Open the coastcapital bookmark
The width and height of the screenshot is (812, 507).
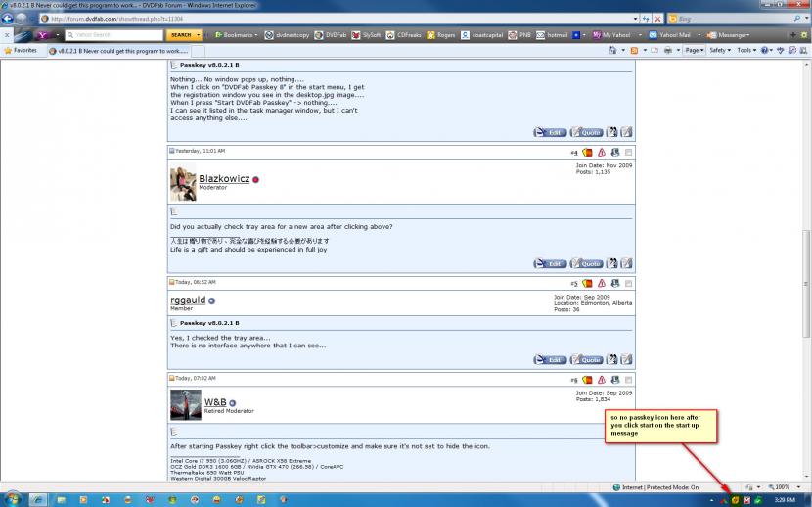tap(482, 35)
